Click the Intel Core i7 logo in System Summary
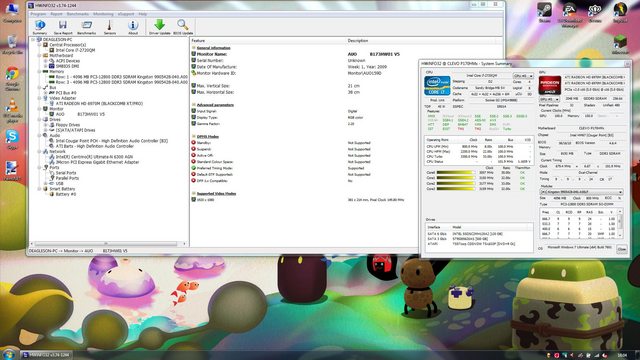This screenshot has width=640, height=360. [x=437, y=85]
